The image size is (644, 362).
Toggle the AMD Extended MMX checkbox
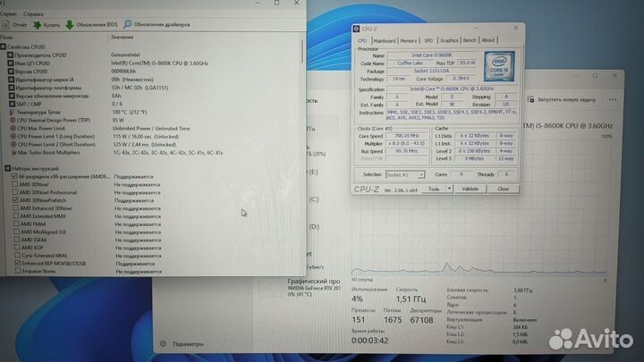click(x=16, y=216)
